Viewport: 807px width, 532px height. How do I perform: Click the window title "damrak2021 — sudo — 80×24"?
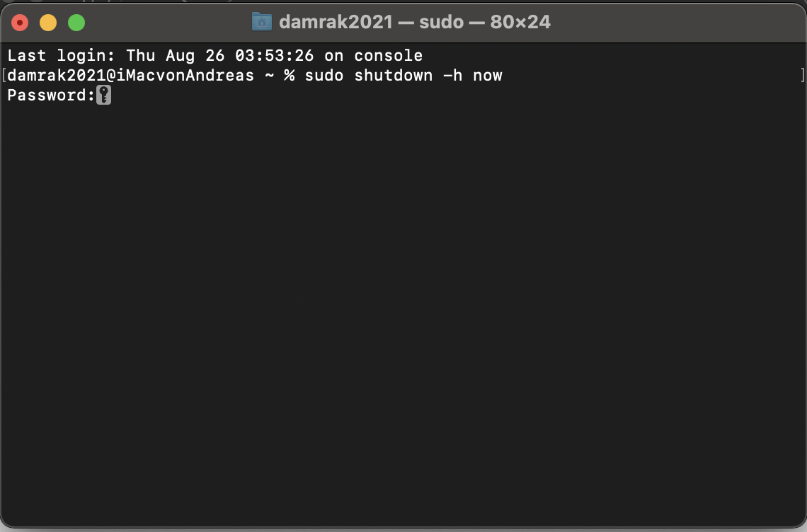[414, 22]
